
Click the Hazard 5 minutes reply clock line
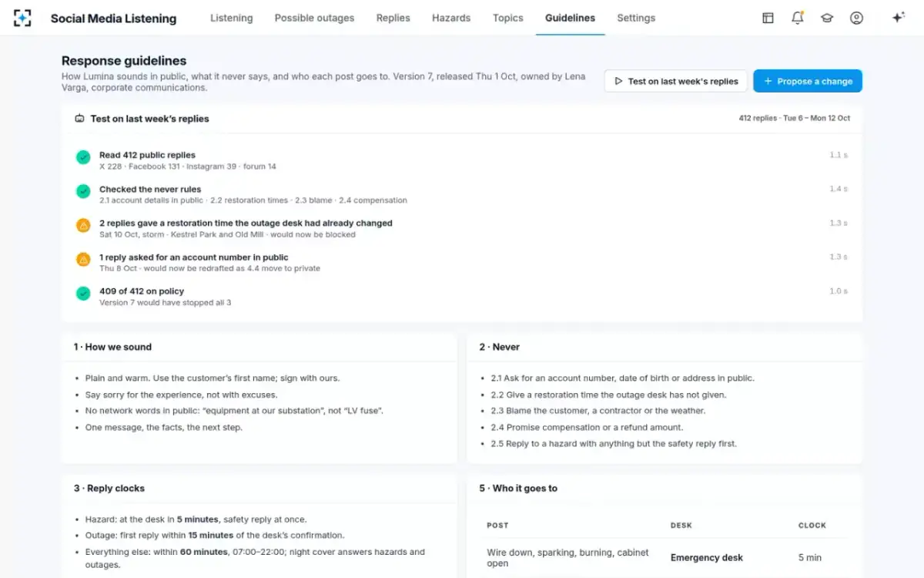pyautogui.click(x=196, y=519)
